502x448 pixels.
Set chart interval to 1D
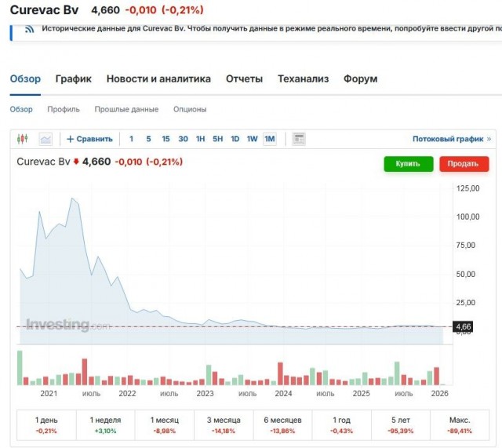pos(235,139)
